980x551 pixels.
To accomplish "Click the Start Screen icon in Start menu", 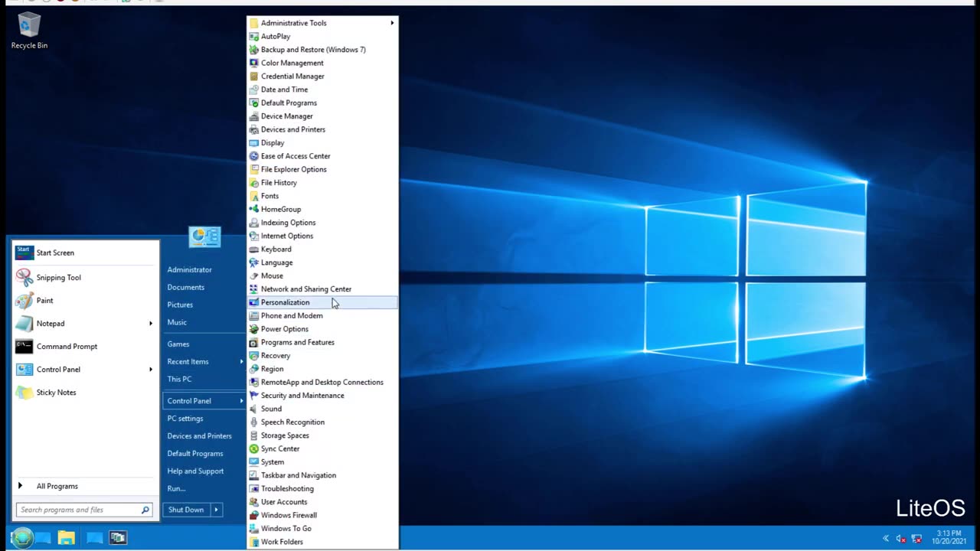I will (x=24, y=253).
